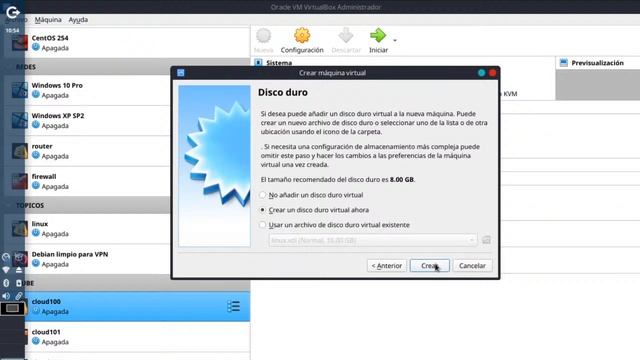Click the power status icon under firewall
This screenshot has width=640, height=360.
pos(36,186)
